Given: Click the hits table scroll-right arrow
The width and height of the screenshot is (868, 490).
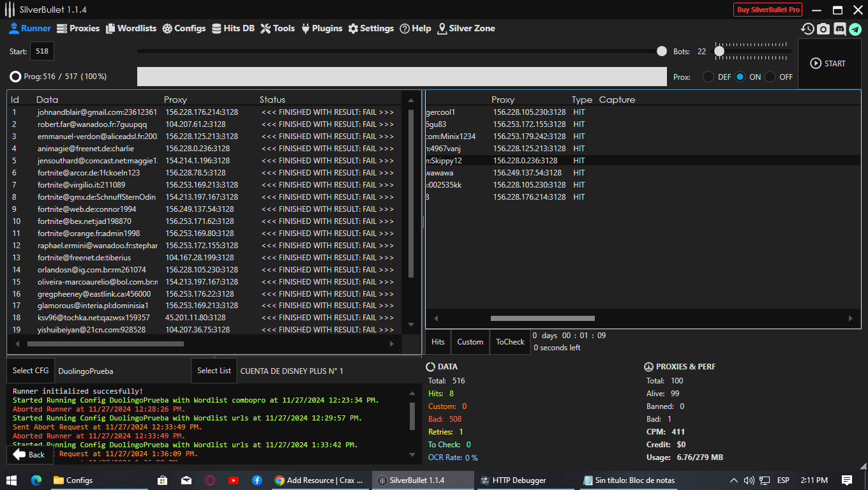Looking at the screenshot, I should tap(850, 318).
